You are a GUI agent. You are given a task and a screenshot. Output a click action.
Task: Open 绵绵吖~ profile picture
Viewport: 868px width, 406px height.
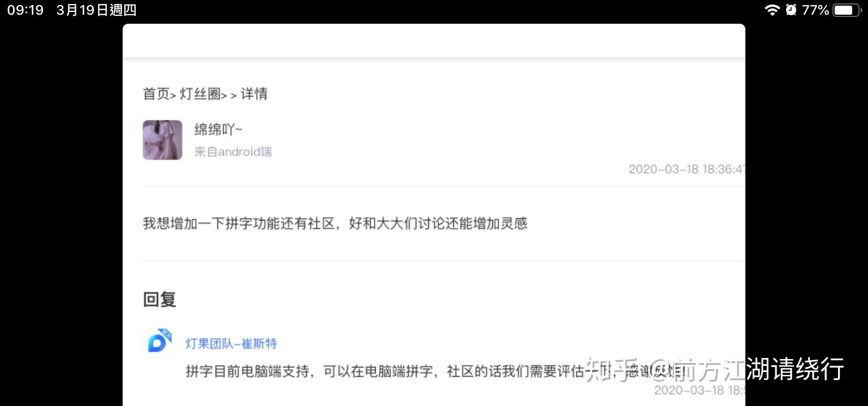pyautogui.click(x=162, y=140)
